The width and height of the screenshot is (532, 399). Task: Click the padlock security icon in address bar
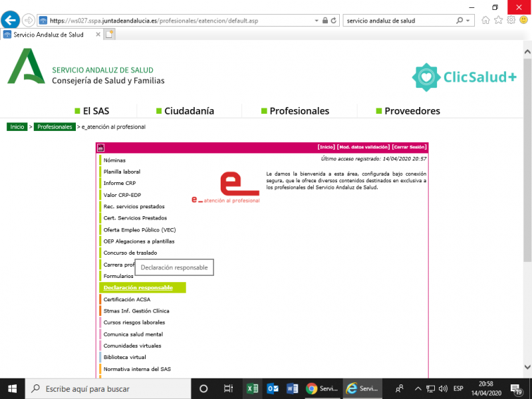(325, 21)
